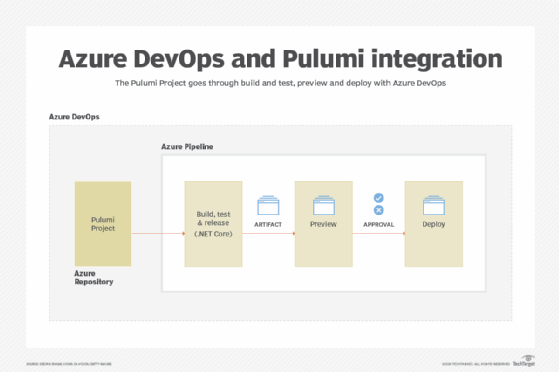Click the window icon above Preview
Viewport: 559px width, 372px height.
[324, 205]
